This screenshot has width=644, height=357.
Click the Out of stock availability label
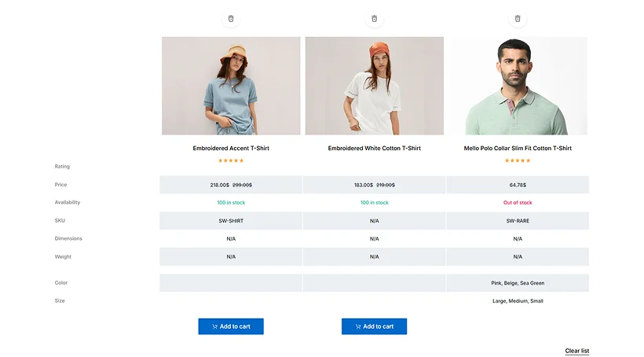(x=518, y=203)
